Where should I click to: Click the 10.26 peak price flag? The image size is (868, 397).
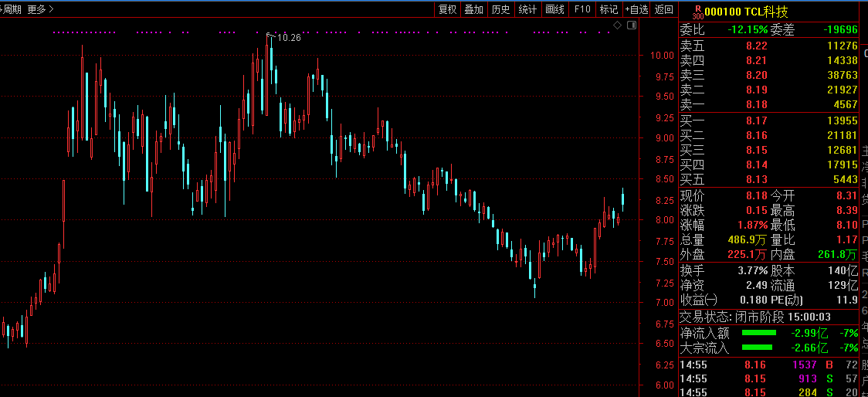click(x=284, y=37)
